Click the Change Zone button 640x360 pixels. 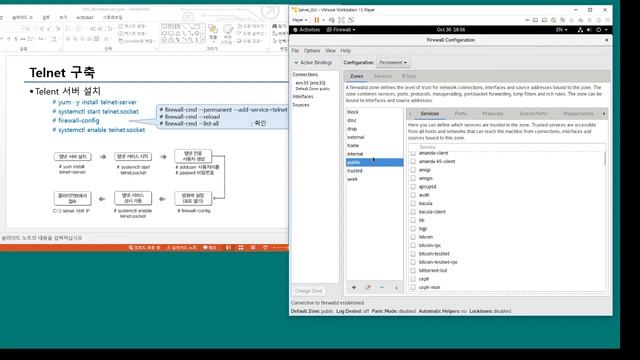309,291
